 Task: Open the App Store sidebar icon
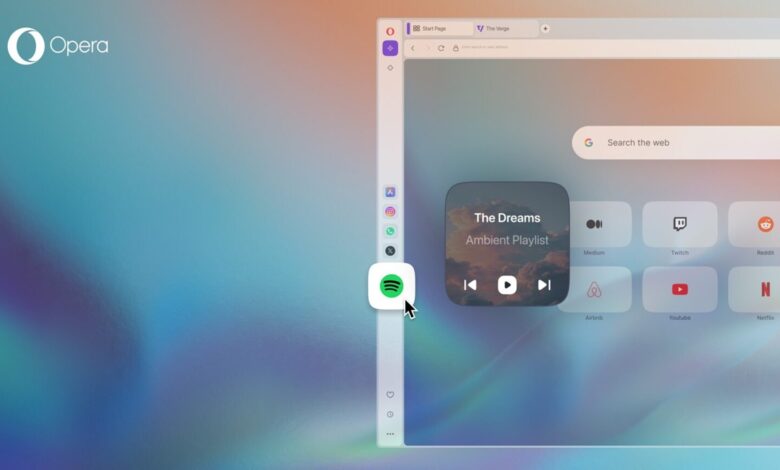tap(390, 192)
